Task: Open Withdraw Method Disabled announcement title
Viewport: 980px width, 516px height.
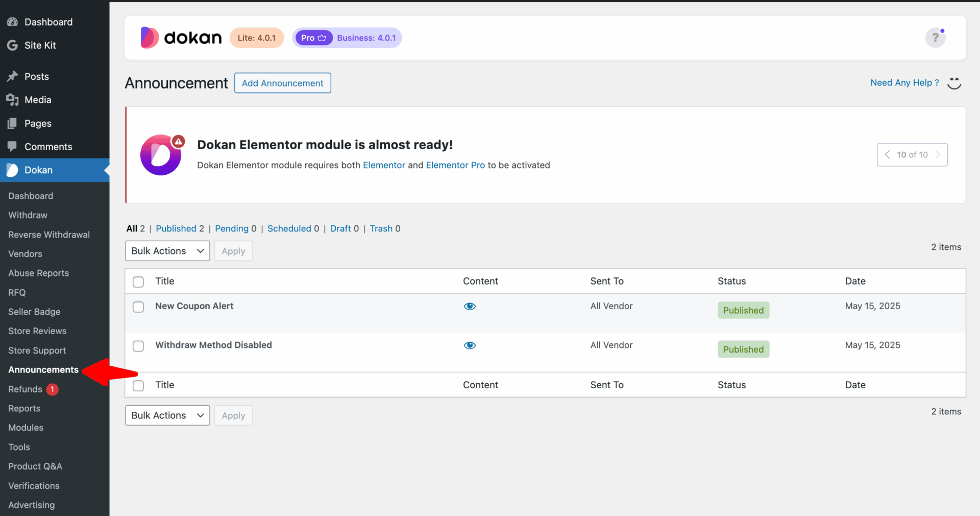Action: click(213, 345)
